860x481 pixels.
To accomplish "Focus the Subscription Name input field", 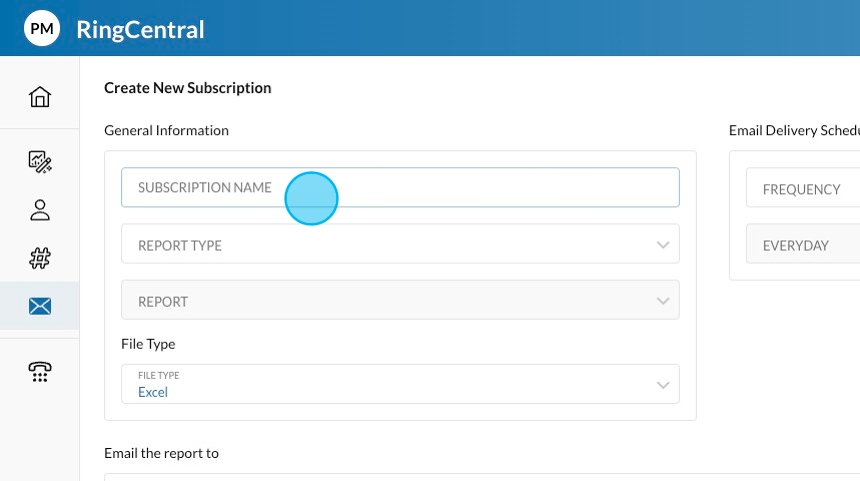I will tap(400, 187).
